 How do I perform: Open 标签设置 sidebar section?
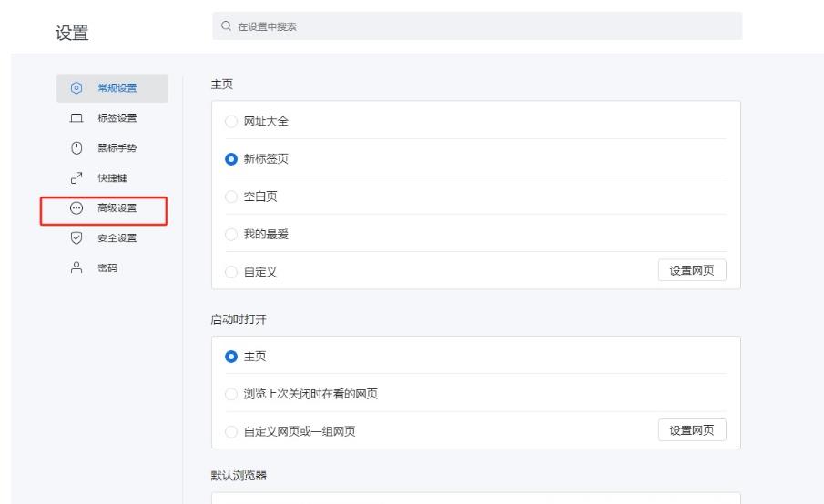(x=112, y=118)
